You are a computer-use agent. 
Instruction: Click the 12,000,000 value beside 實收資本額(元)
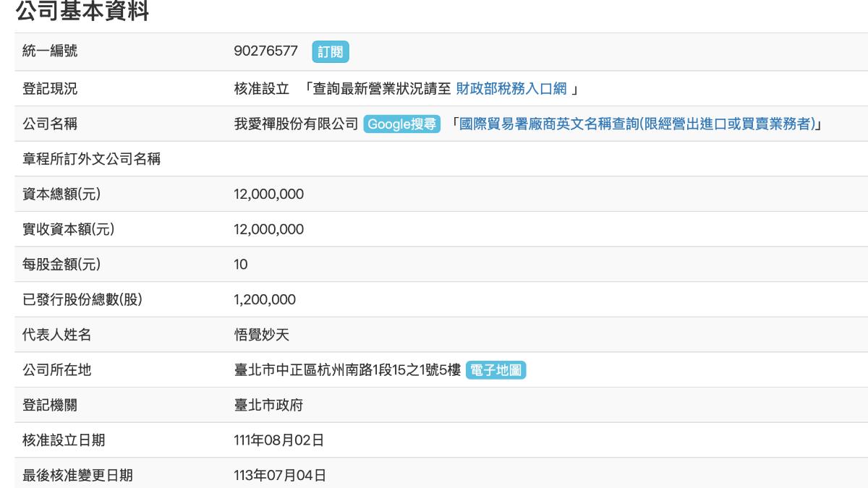pyautogui.click(x=269, y=230)
